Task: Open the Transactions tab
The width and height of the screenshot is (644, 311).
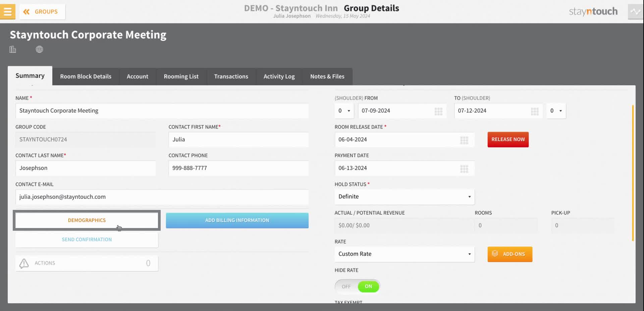Action: pos(231,77)
